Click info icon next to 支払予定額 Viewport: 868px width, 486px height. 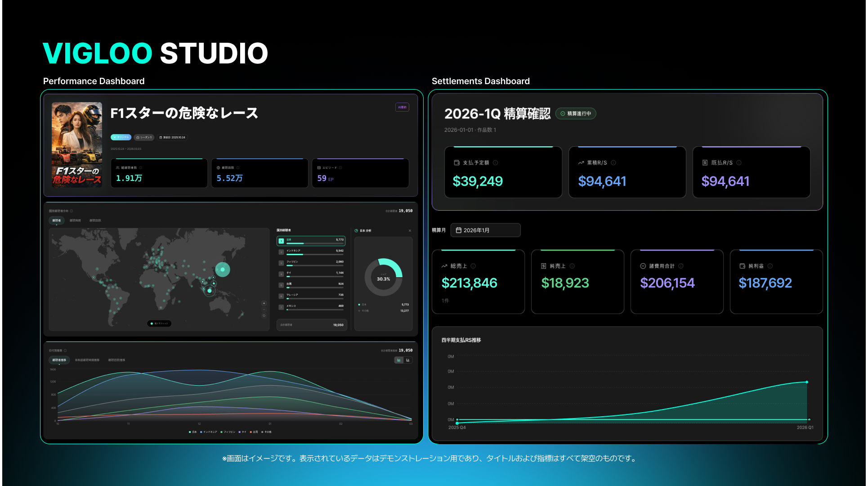click(x=495, y=163)
